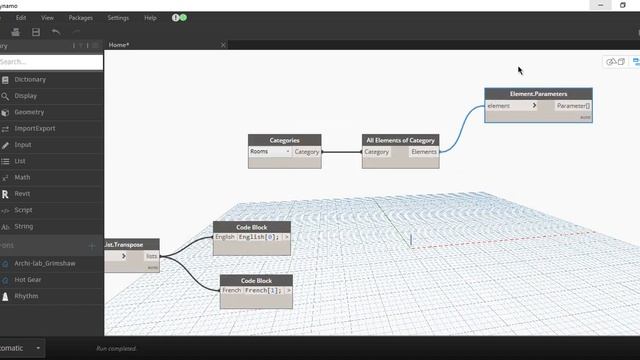Click the Math x-squared icon
This screenshot has height=360, width=640.
(x=5, y=178)
